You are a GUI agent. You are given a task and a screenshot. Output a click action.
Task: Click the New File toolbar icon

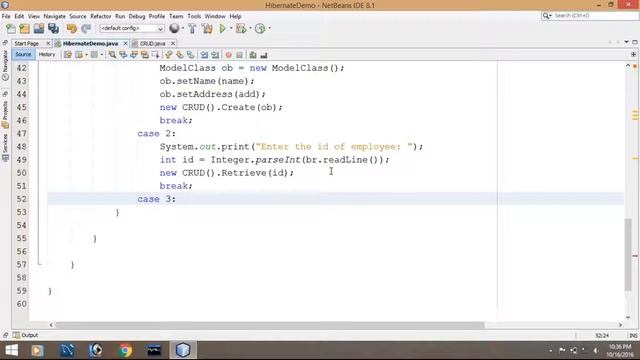click(11, 29)
